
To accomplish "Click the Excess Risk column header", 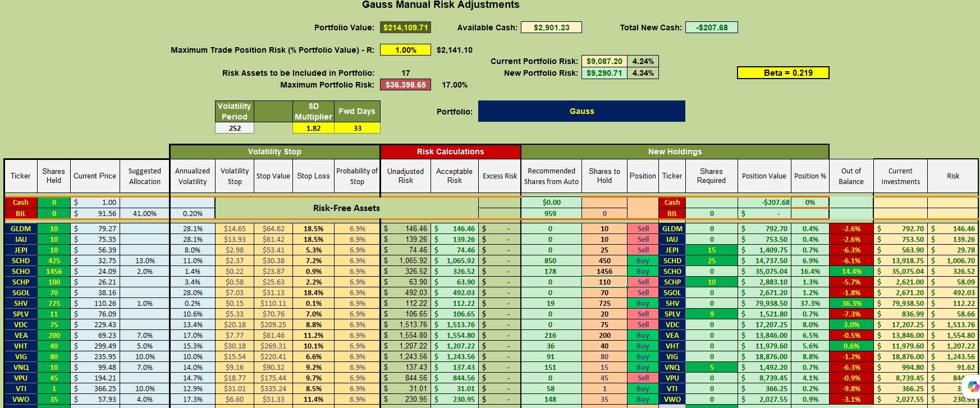I will tap(500, 176).
